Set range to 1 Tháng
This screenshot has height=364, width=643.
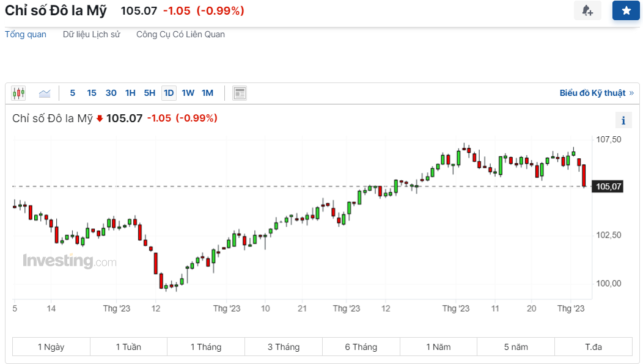(206, 347)
